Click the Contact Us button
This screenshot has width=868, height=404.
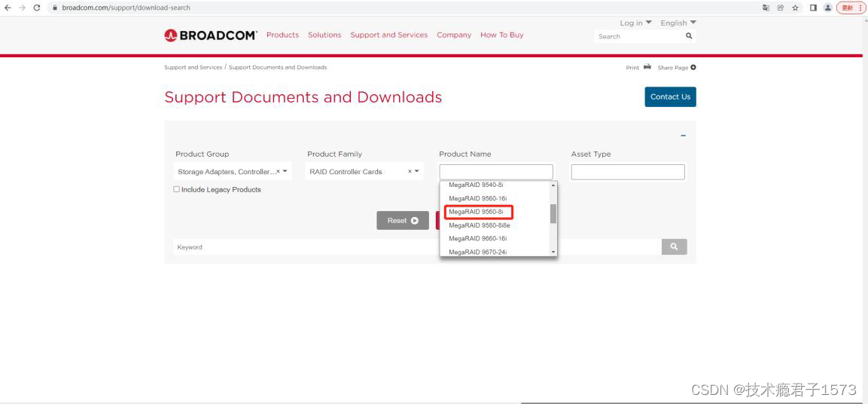[670, 96]
